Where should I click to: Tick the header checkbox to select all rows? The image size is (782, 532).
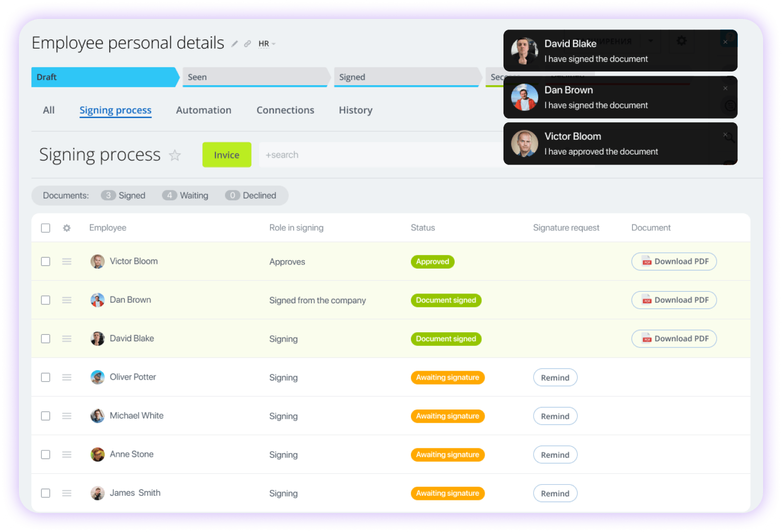(46, 228)
